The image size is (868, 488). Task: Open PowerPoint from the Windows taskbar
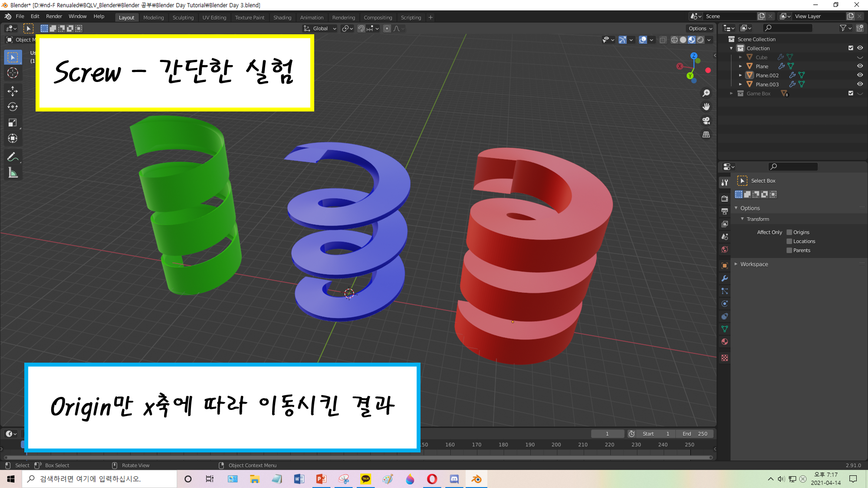(x=321, y=479)
